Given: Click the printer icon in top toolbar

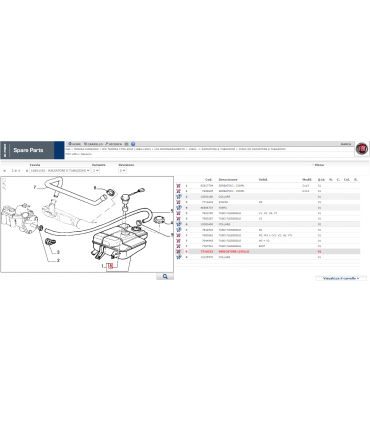Looking at the screenshot, I should pos(127,144).
